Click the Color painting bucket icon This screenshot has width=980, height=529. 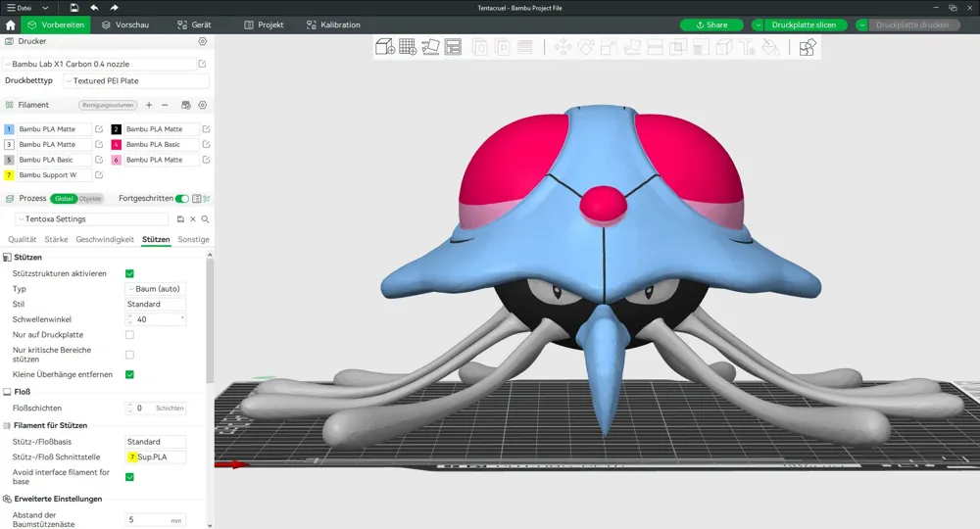770,47
